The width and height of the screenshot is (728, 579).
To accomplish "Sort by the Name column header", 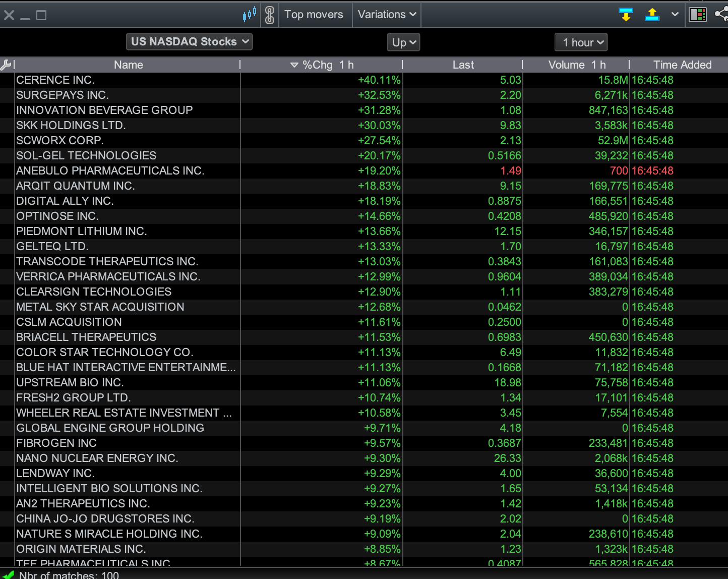I will [128, 65].
